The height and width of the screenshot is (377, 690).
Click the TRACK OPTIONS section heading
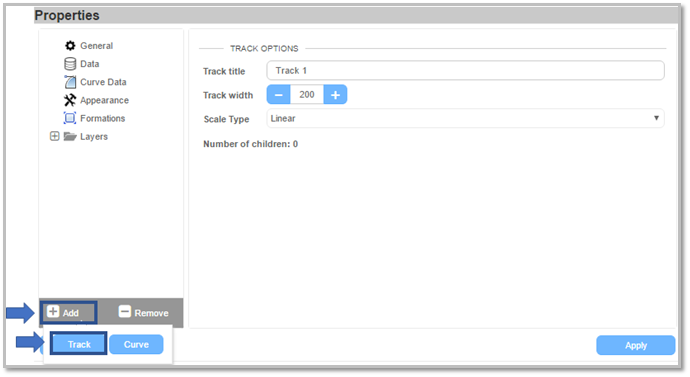click(264, 48)
